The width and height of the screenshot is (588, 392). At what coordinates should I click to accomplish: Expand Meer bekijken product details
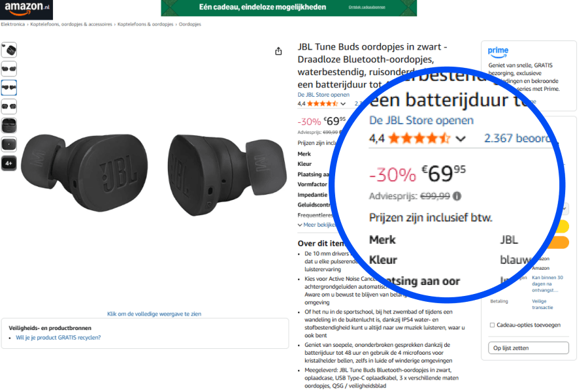(316, 225)
